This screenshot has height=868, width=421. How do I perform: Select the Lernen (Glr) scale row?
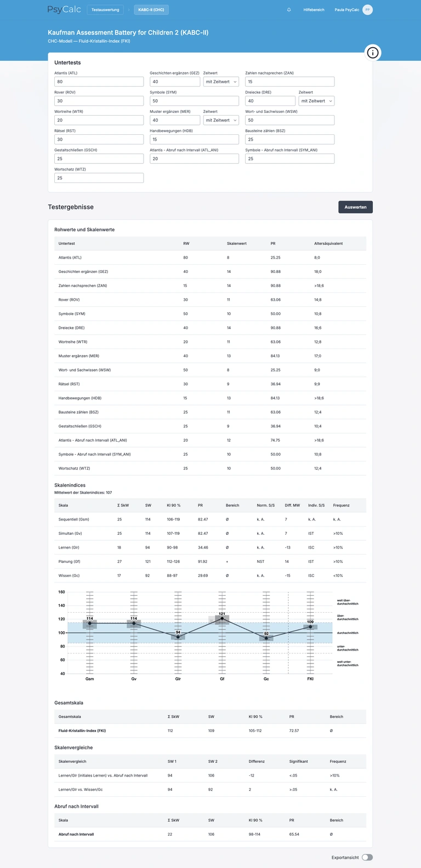210,547
